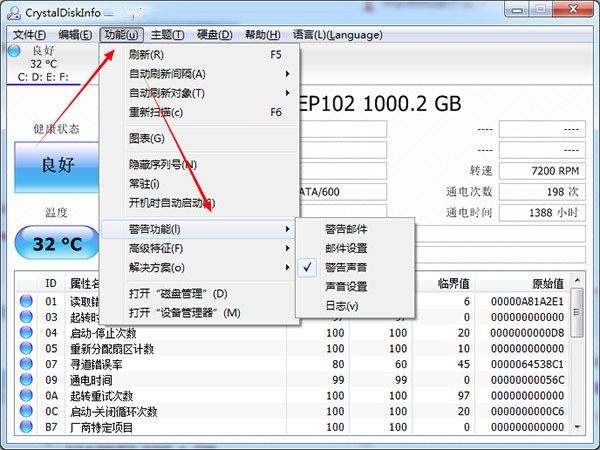The height and width of the screenshot is (450, 600).
Task: Click the 1388 小时 power-on hours field
Action: coord(542,212)
